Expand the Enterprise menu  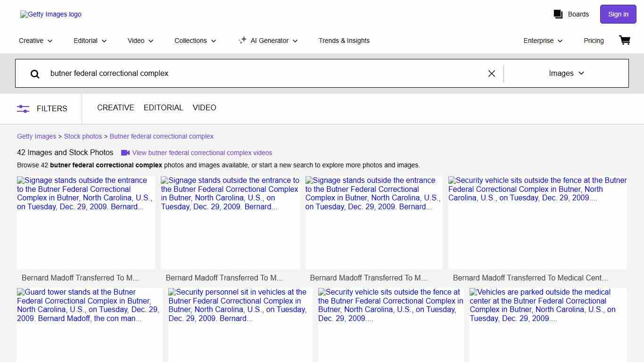[x=543, y=41]
